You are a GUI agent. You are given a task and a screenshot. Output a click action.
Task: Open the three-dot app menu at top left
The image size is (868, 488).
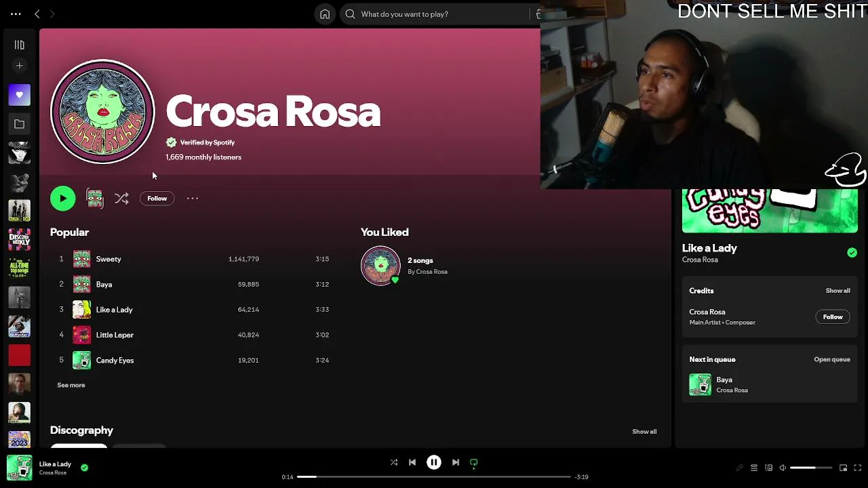[16, 14]
